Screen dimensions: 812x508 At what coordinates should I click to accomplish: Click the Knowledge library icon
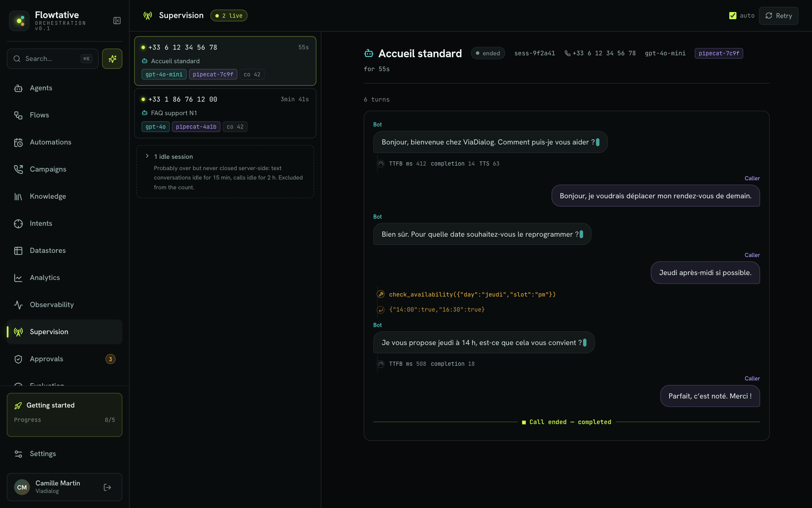pos(18,196)
